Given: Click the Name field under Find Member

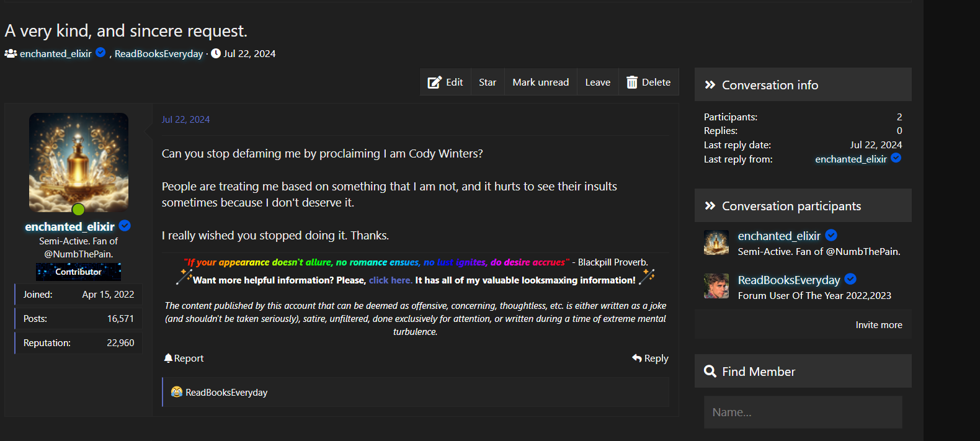Looking at the screenshot, I should click(x=803, y=412).
